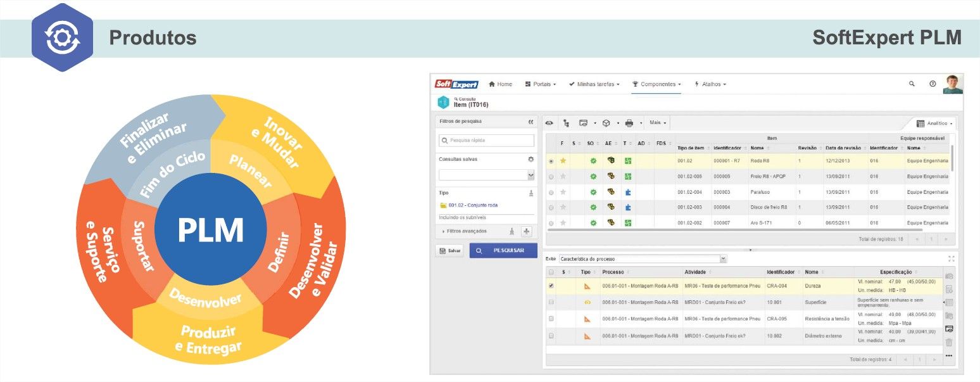Click the plus icon in Filtros avançados row
The height and width of the screenshot is (382, 980).
[x=526, y=232]
